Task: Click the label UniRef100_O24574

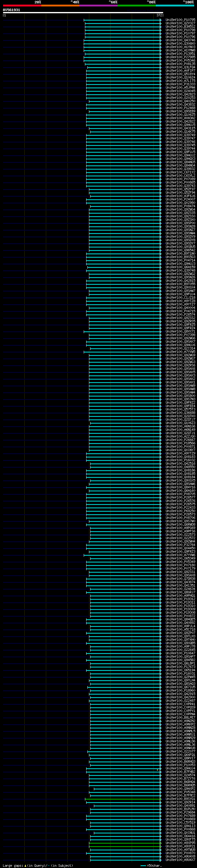Action: coord(180,775)
